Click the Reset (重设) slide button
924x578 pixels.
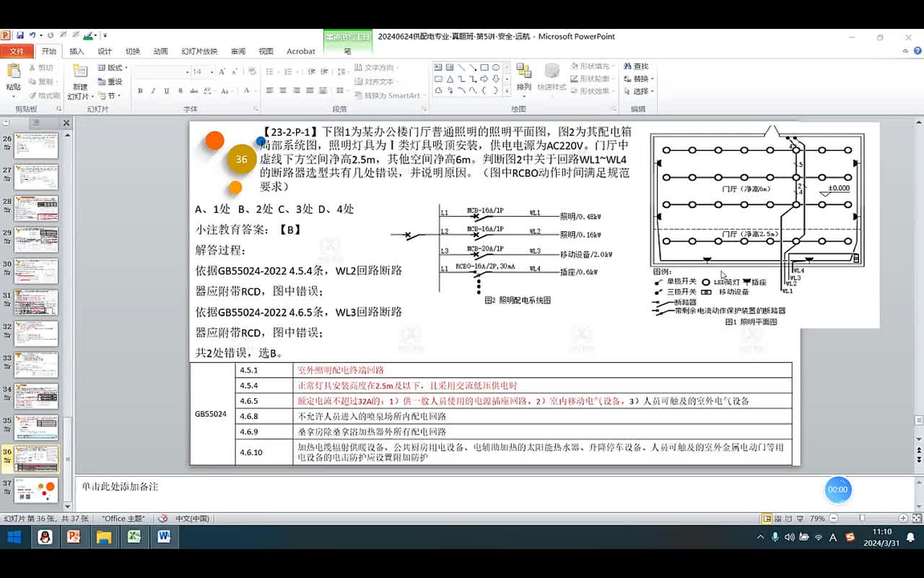110,82
